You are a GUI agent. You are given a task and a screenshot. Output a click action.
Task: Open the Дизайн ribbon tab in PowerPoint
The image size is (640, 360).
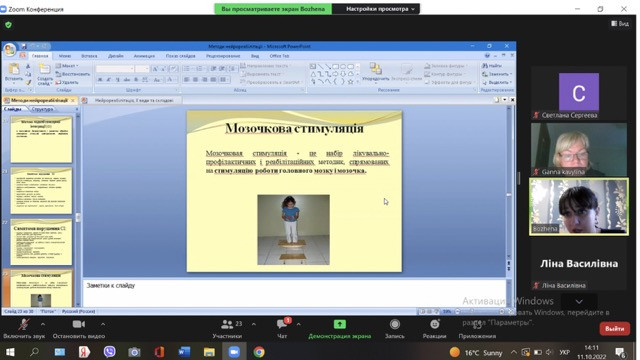point(116,56)
